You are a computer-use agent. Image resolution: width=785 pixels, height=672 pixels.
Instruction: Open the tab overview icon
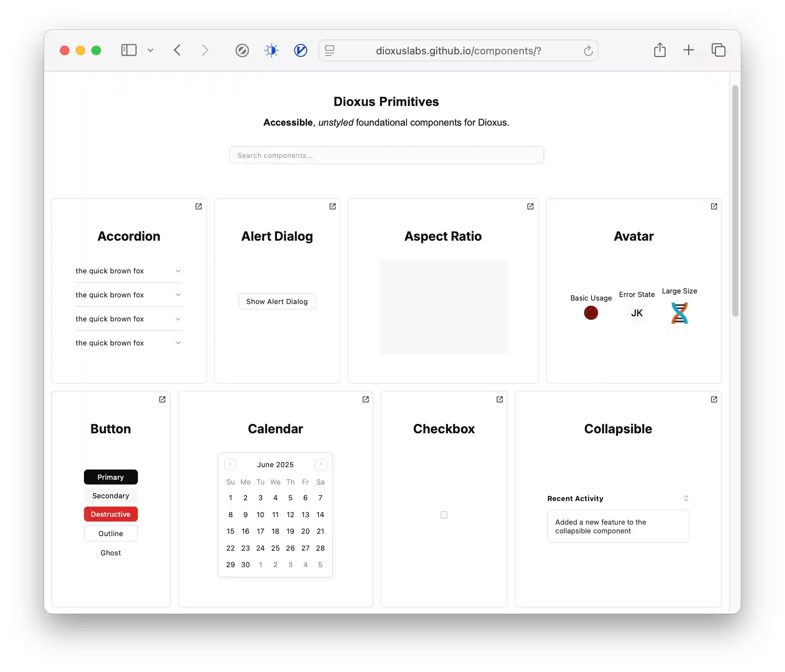pyautogui.click(x=718, y=50)
